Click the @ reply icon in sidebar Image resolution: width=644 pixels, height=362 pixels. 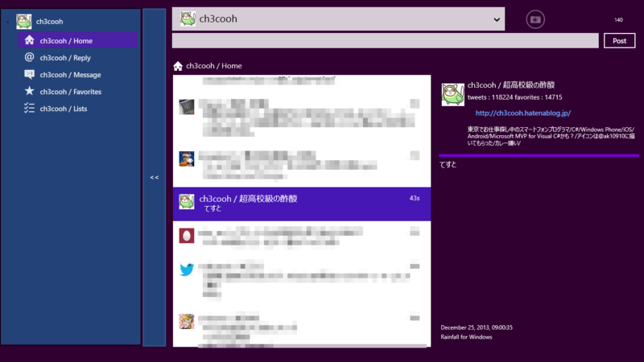click(29, 57)
